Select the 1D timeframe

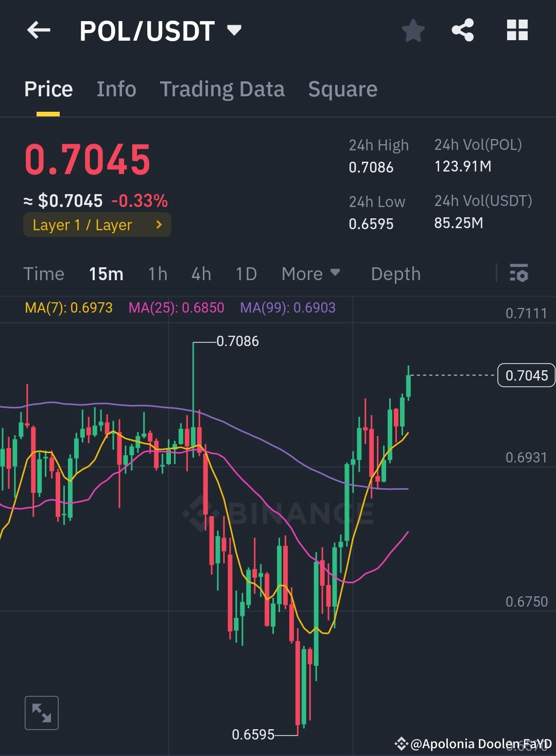coord(246,274)
